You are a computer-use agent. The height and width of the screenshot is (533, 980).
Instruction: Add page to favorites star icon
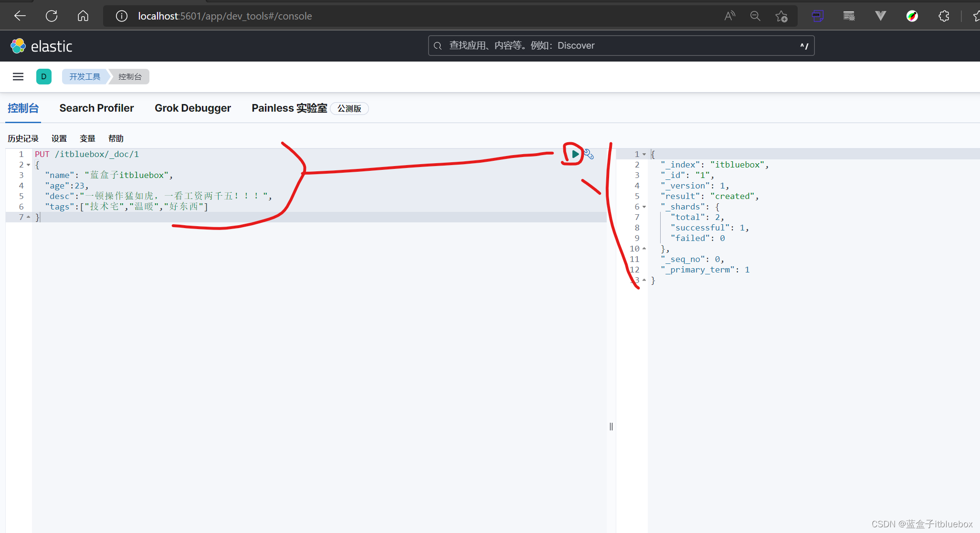[781, 16]
